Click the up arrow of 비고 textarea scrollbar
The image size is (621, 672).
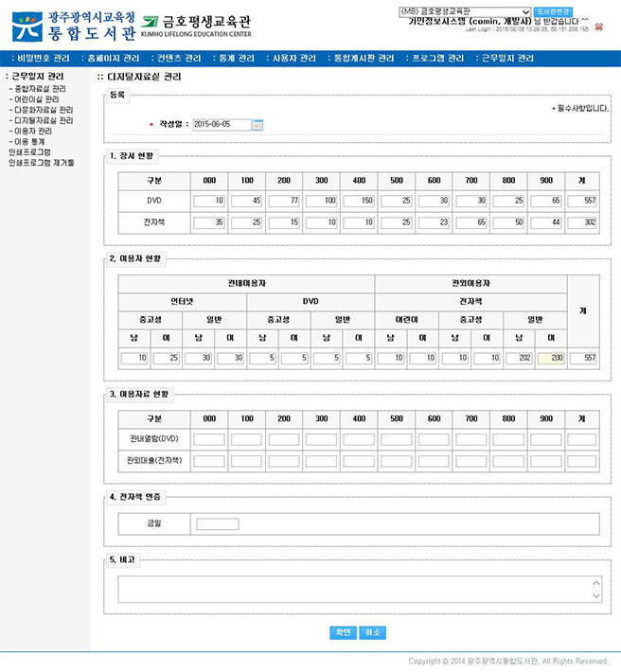pyautogui.click(x=595, y=583)
